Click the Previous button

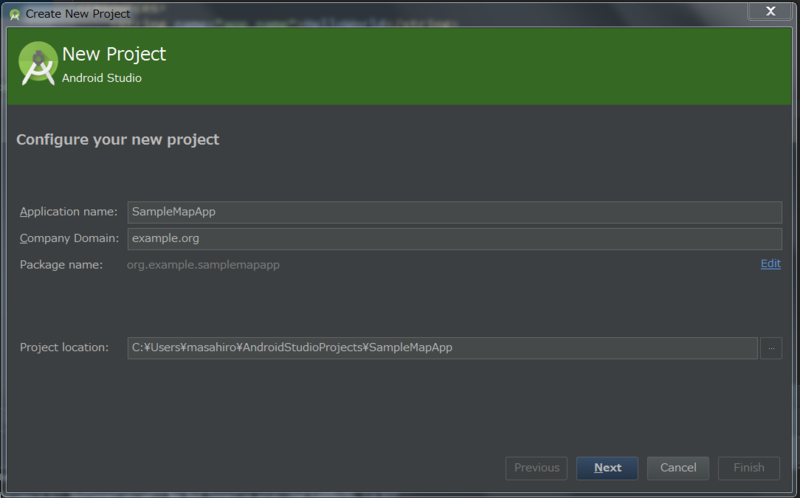click(536, 468)
